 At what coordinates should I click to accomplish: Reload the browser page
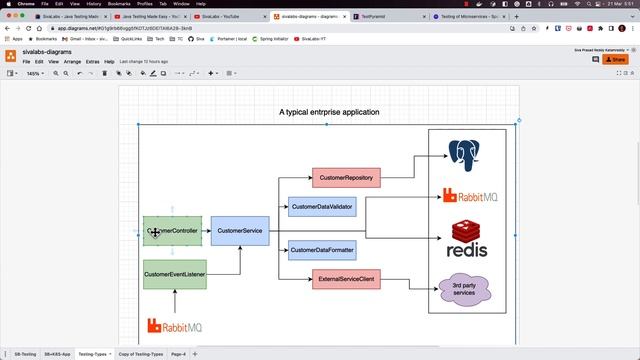point(29,28)
